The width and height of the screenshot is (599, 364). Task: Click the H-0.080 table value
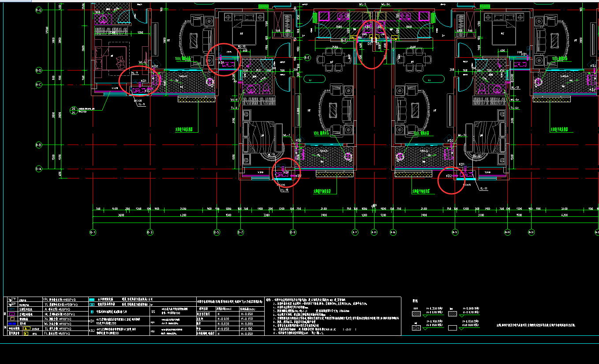[247, 324]
